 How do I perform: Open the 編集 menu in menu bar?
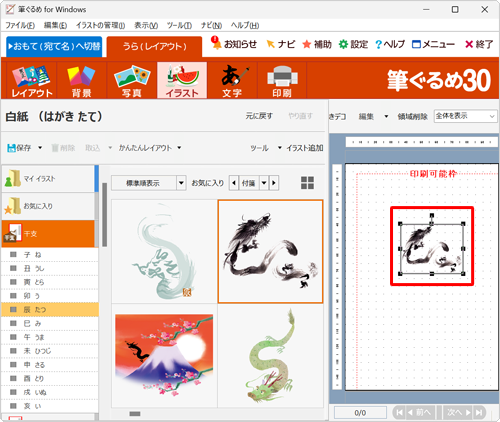[x=55, y=25]
